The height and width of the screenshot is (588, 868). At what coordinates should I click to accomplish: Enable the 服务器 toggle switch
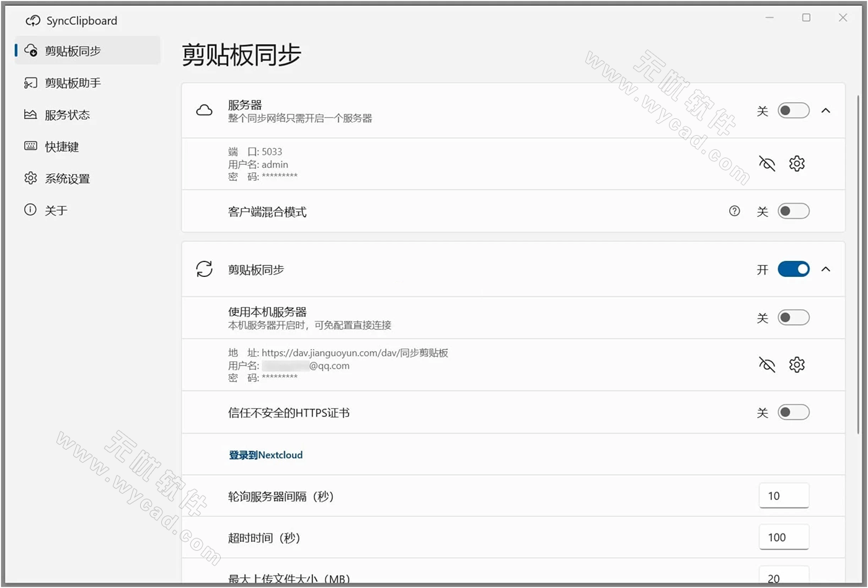(x=792, y=110)
